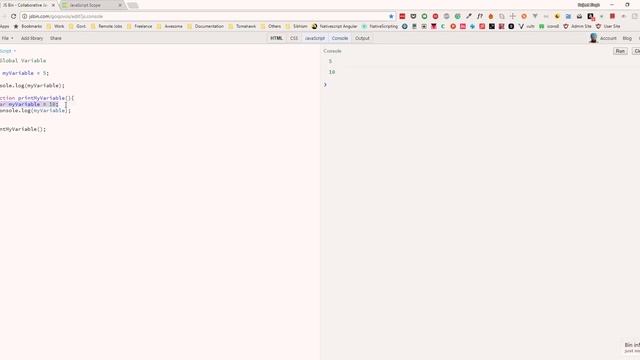640x360 pixels.
Task: Click the console output value 10
Action: click(332, 72)
